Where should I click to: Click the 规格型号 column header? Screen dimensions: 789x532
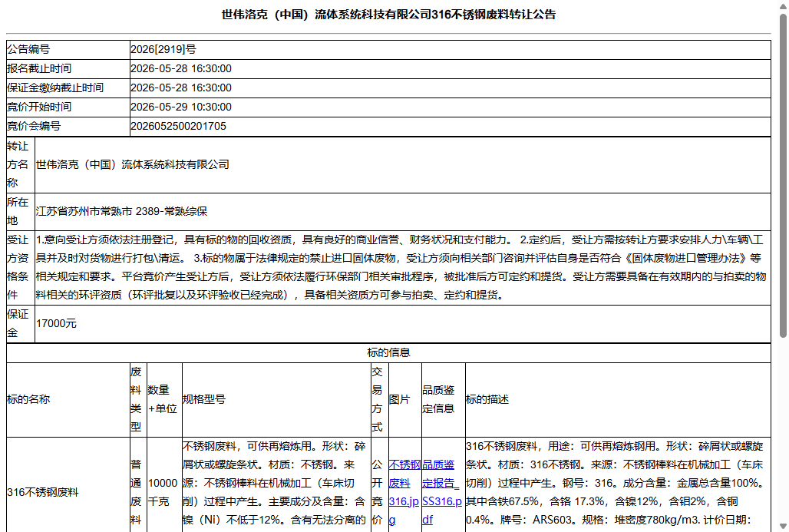[276, 400]
